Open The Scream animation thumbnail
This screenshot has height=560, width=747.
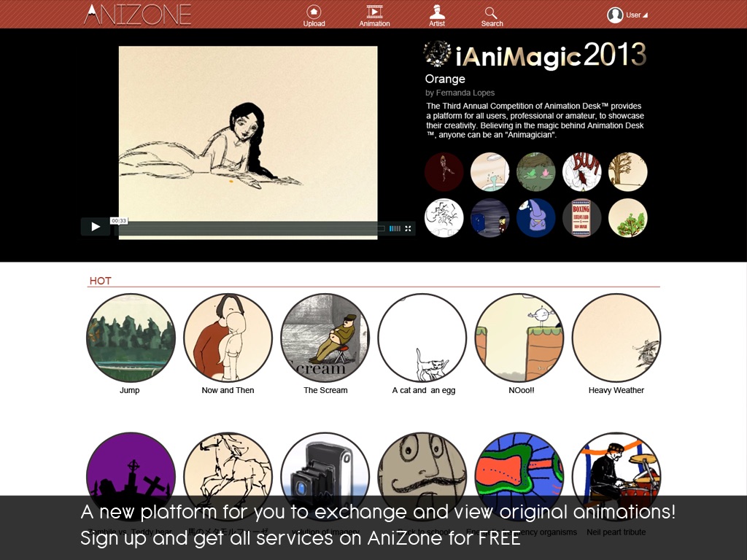point(325,338)
